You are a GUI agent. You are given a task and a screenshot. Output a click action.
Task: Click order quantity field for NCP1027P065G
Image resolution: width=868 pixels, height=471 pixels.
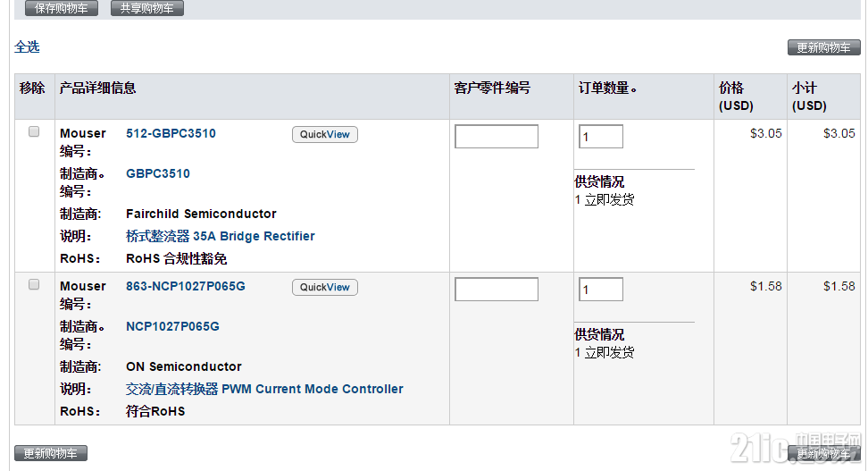[x=601, y=290]
